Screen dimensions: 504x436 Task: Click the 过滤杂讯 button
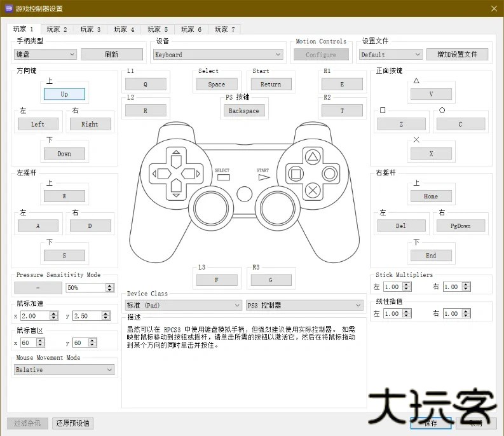point(27,423)
